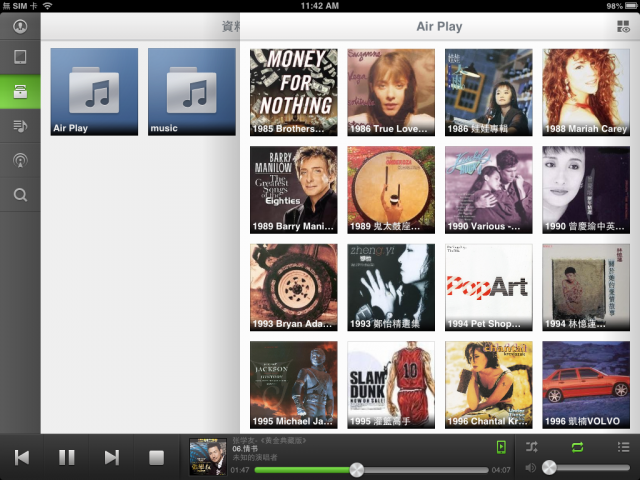Open the 1995 灌籃高手 Slam Dunk album

coord(391,385)
